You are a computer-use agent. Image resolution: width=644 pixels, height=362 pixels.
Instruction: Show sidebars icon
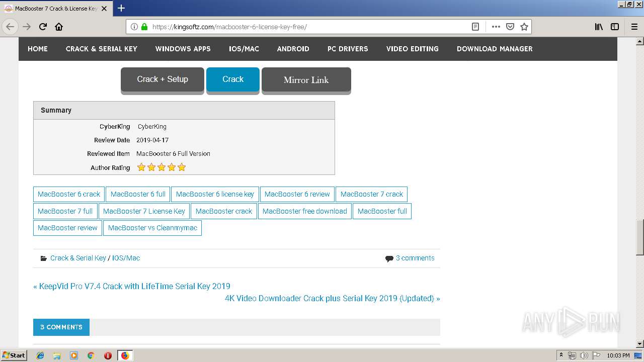(x=615, y=27)
